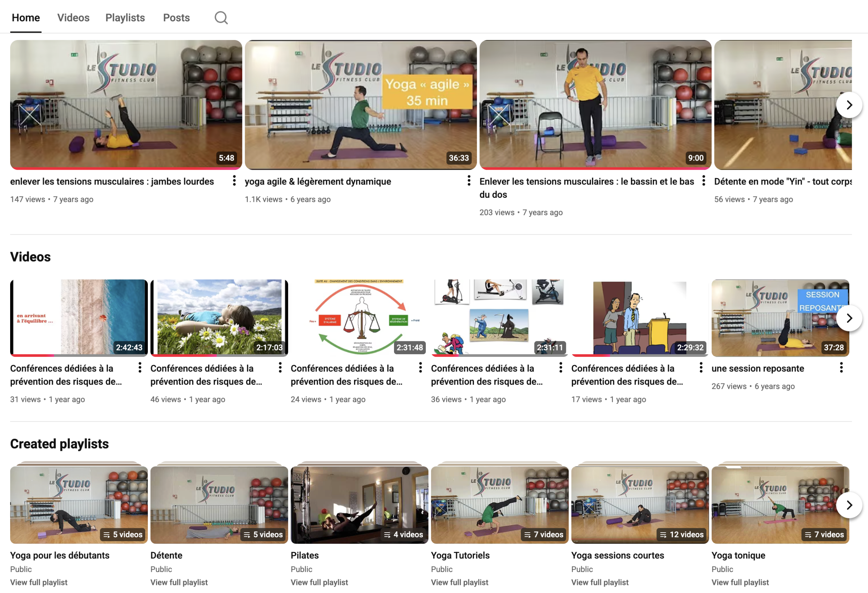Open options menu for une session reposante
The image size is (868, 593).
click(841, 368)
